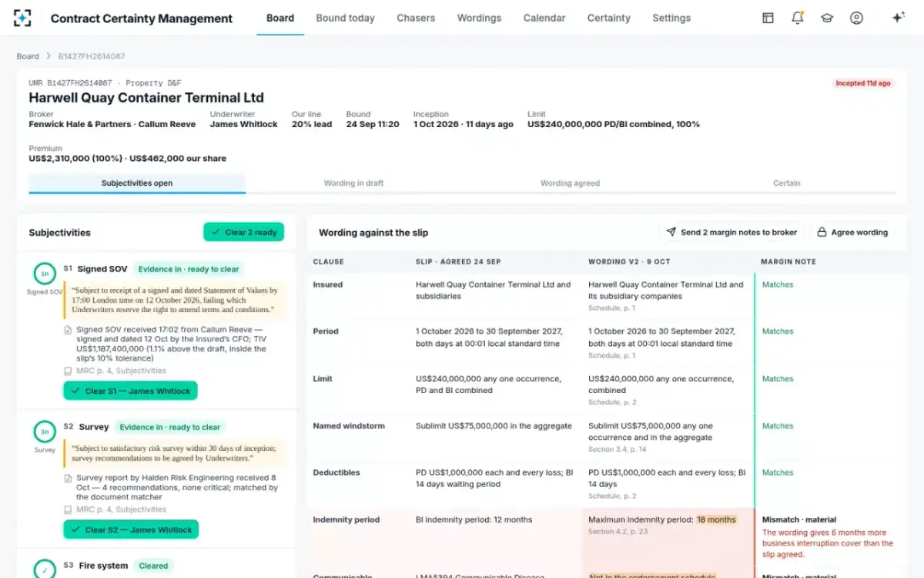Click the Period clause label
The height and width of the screenshot is (578, 924).
(326, 331)
